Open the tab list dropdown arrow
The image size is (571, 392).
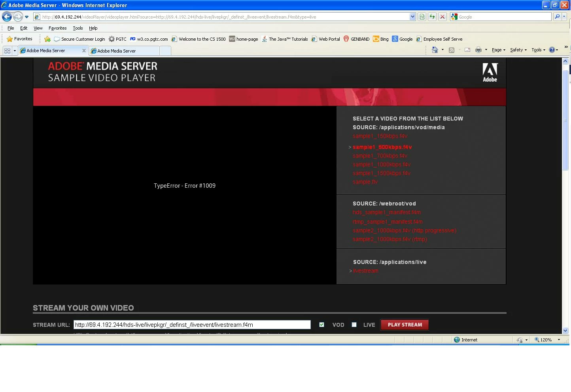click(15, 51)
